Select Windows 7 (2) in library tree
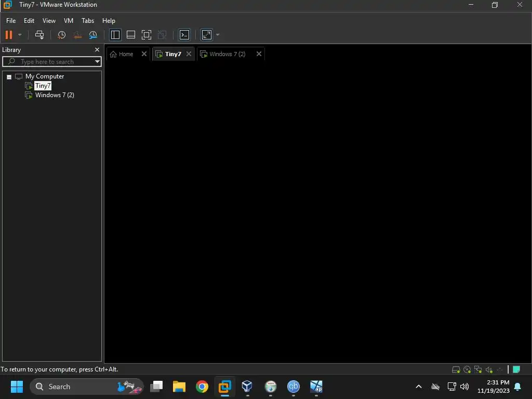 click(x=55, y=95)
